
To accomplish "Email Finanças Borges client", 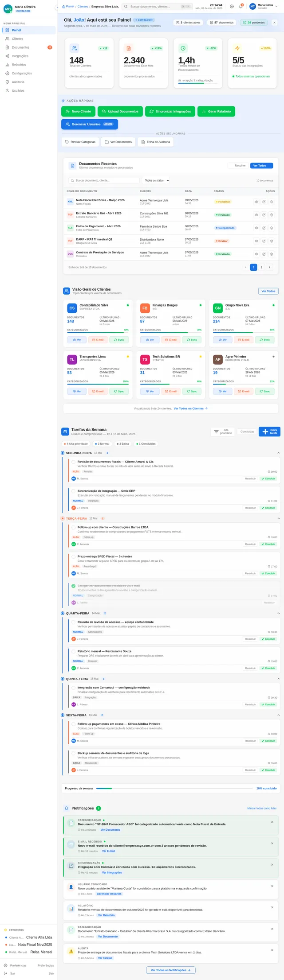I will [170, 340].
